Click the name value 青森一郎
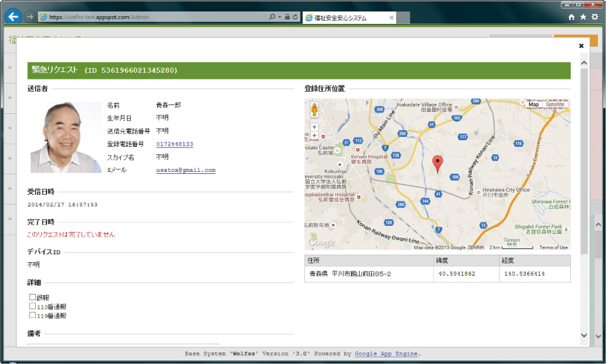 (x=169, y=105)
